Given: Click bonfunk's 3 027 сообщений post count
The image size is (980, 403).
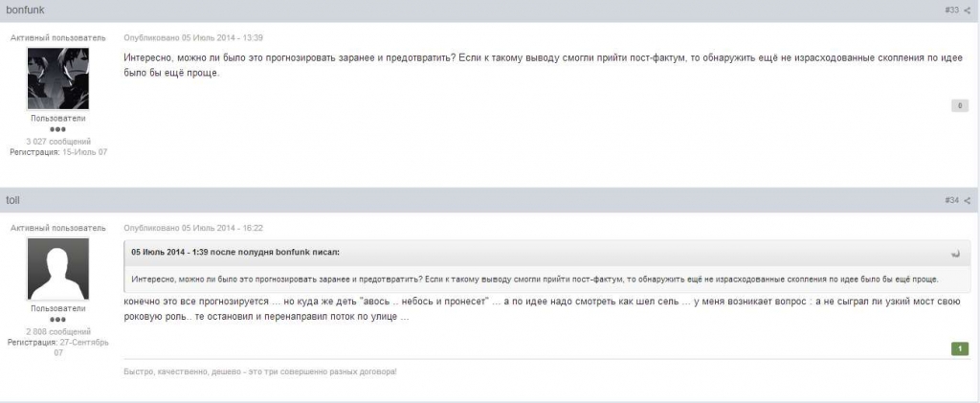Looking at the screenshot, I should click(58, 142).
